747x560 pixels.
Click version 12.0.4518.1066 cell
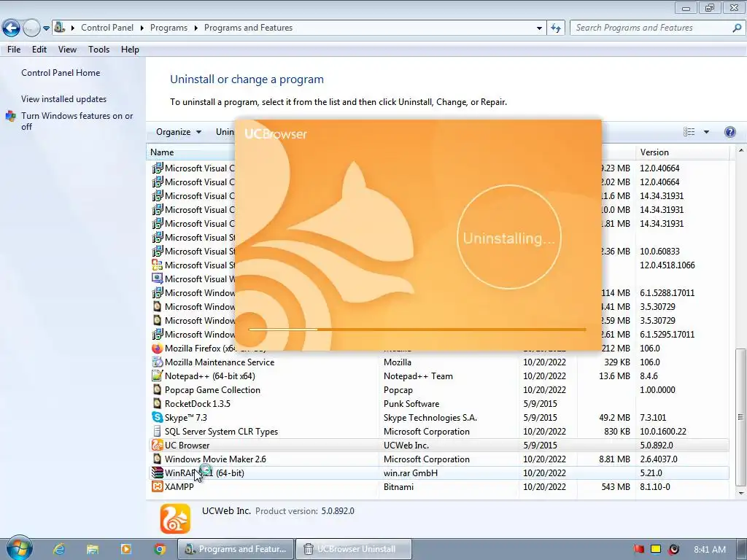click(667, 265)
